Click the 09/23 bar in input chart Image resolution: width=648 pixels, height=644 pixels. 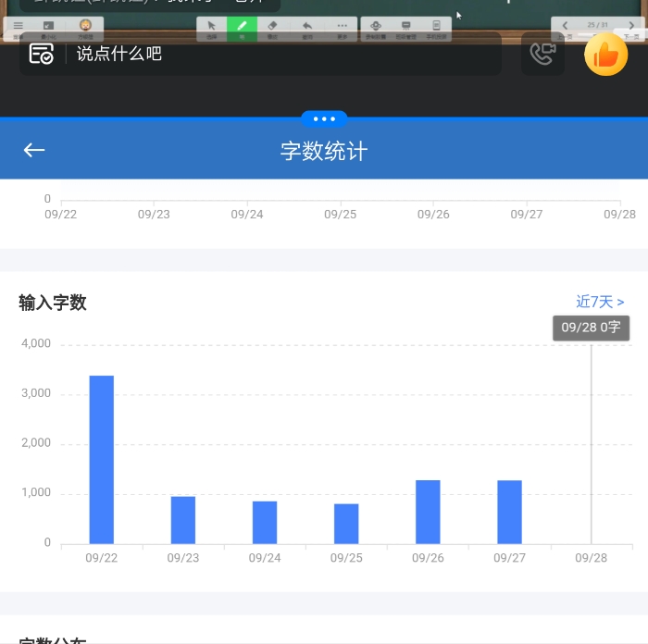click(x=183, y=520)
